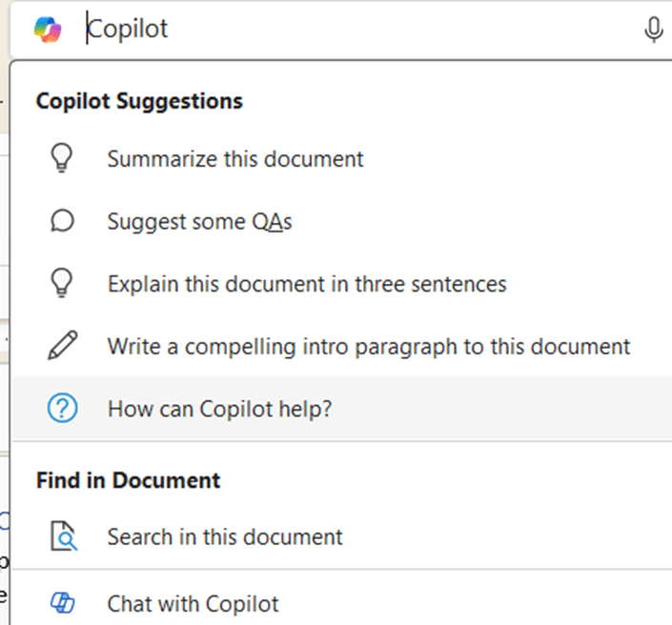The height and width of the screenshot is (625, 672).
Task: Select "Summarize this document" suggestion
Action: [235, 159]
